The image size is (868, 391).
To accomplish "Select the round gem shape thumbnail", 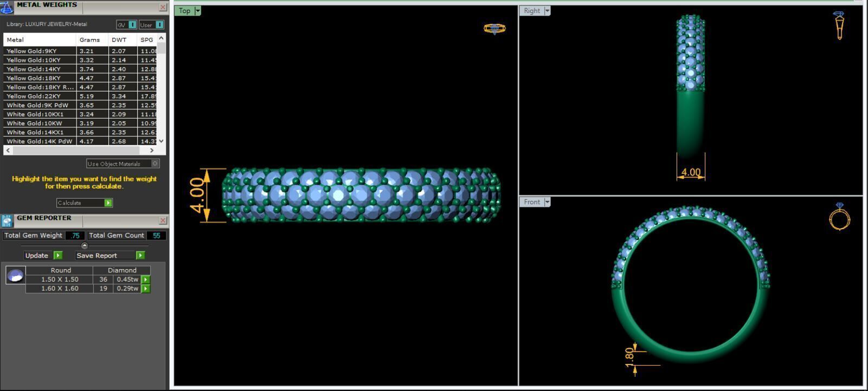I will [15, 275].
